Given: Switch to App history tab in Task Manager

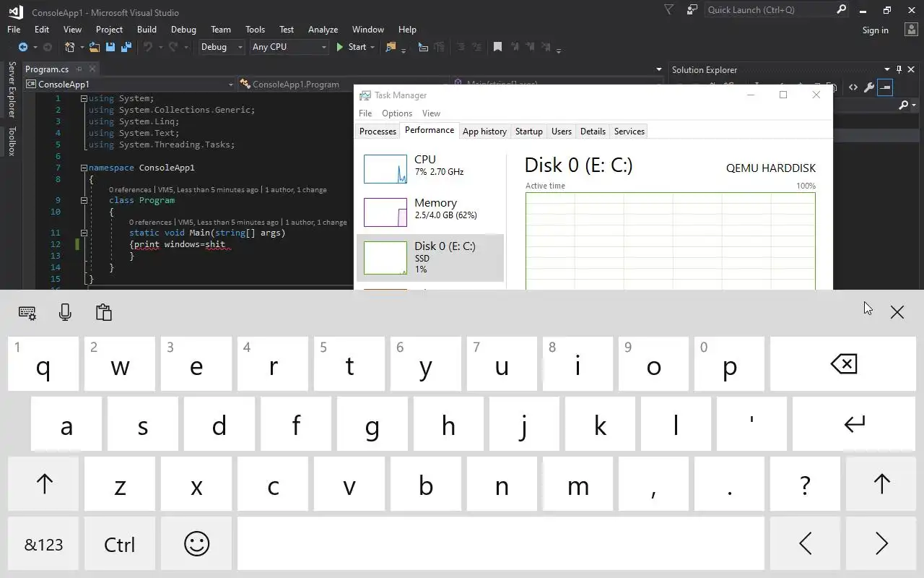Looking at the screenshot, I should click(x=484, y=131).
